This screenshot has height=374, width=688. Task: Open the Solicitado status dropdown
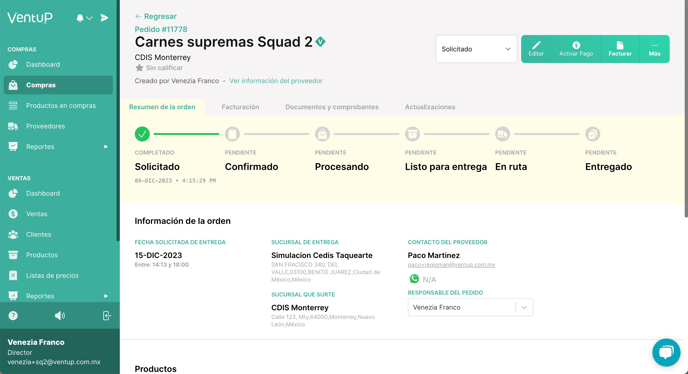coord(476,49)
